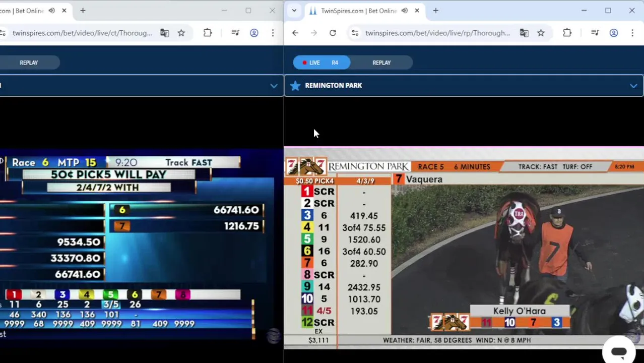Open Chrome menu in left window
644x363 pixels.
tap(273, 33)
